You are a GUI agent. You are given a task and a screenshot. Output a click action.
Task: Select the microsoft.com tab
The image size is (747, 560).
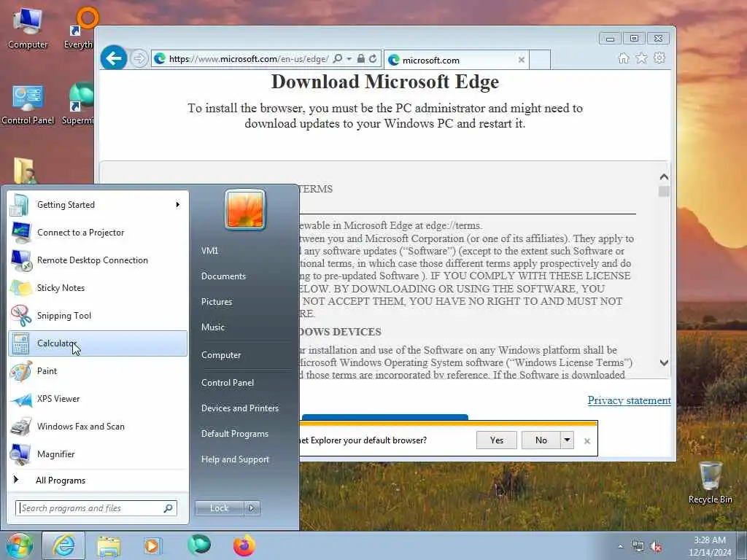(456, 60)
